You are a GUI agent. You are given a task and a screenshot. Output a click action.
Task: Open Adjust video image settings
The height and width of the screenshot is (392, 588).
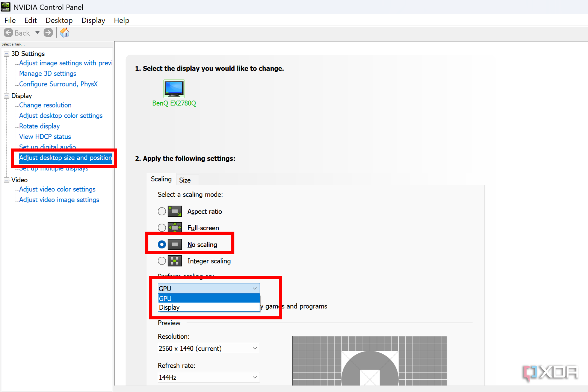59,200
